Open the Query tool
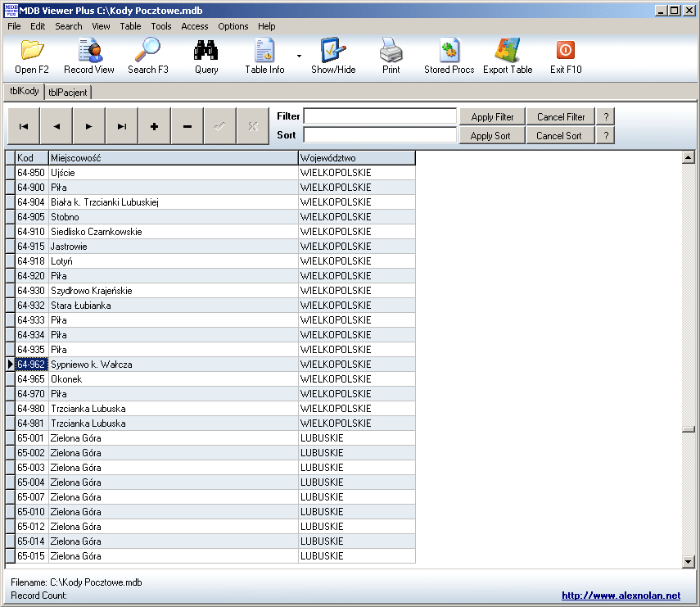700x607 pixels. [205, 55]
